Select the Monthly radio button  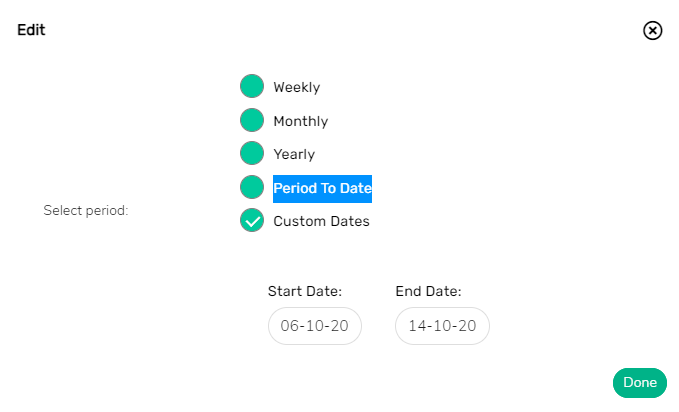point(252,120)
